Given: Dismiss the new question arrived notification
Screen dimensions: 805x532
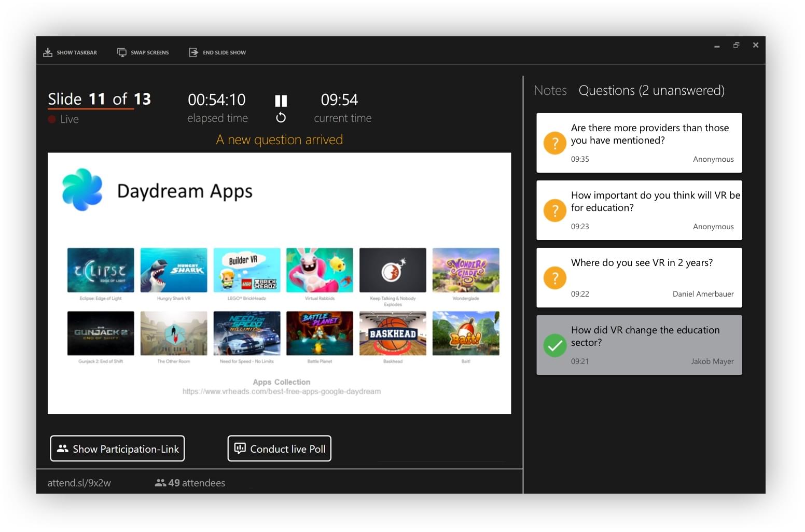Looking at the screenshot, I should 280,139.
